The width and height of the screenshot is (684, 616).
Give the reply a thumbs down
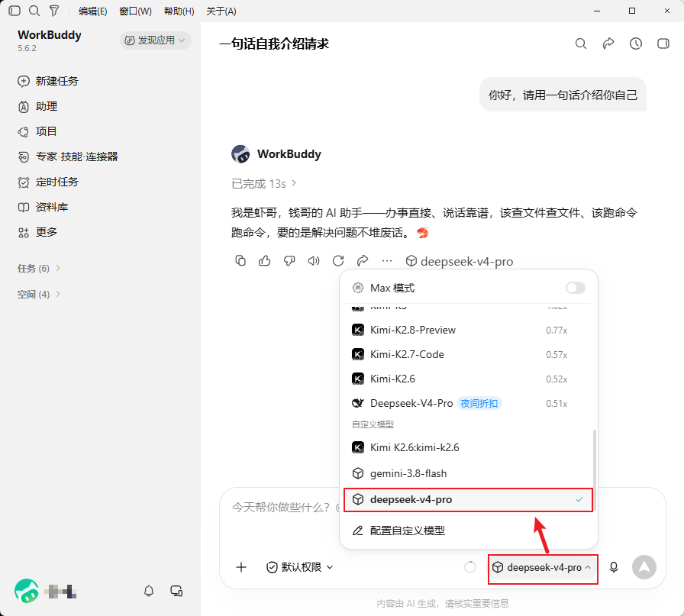(x=289, y=261)
